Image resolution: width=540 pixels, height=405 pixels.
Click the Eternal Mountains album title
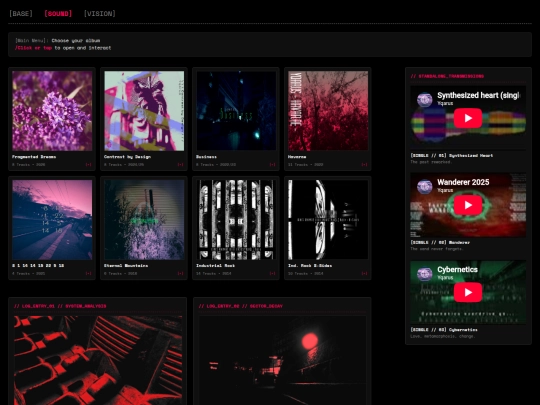point(126,266)
